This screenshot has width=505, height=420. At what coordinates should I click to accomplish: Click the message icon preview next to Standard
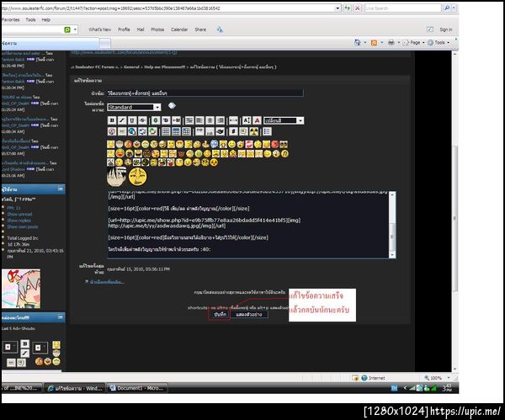tap(172, 105)
